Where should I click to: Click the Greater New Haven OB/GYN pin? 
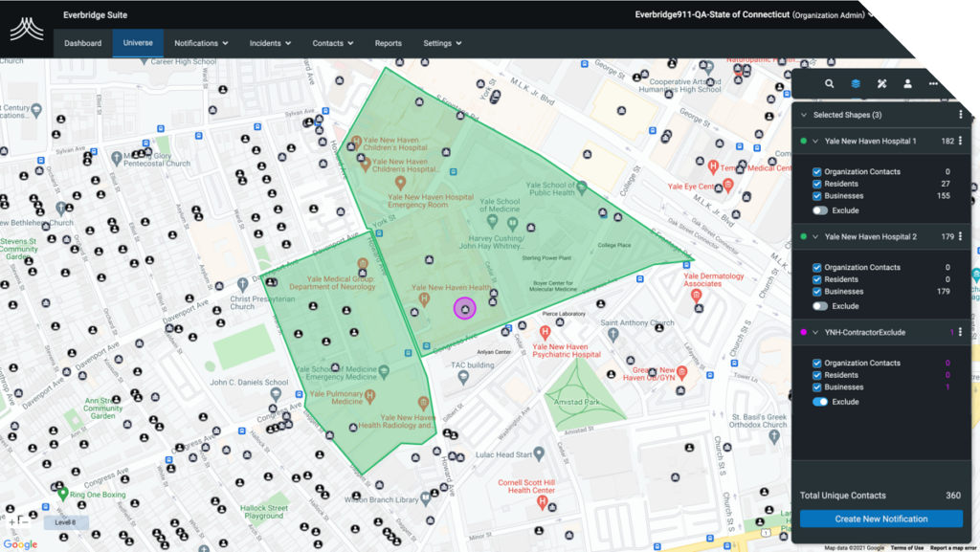[x=681, y=373]
